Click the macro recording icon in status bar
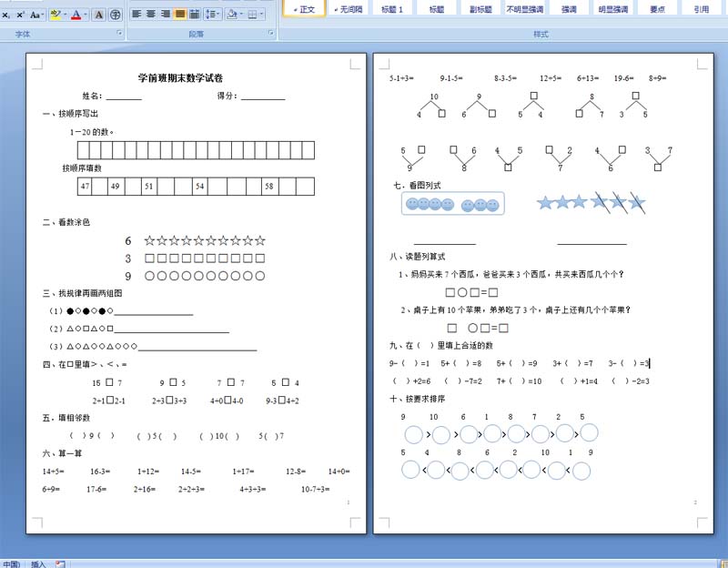The height and width of the screenshot is (568, 728). click(60, 563)
